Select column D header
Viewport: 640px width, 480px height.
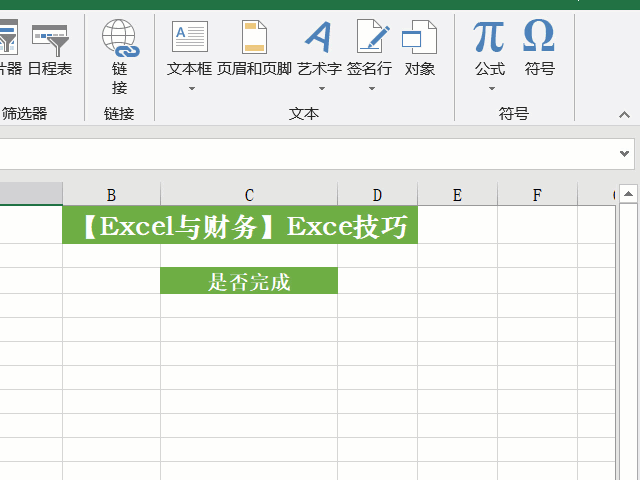point(378,194)
